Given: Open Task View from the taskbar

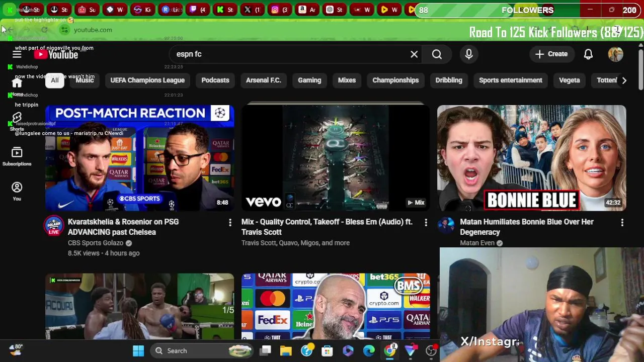Looking at the screenshot, I should click(266, 351).
